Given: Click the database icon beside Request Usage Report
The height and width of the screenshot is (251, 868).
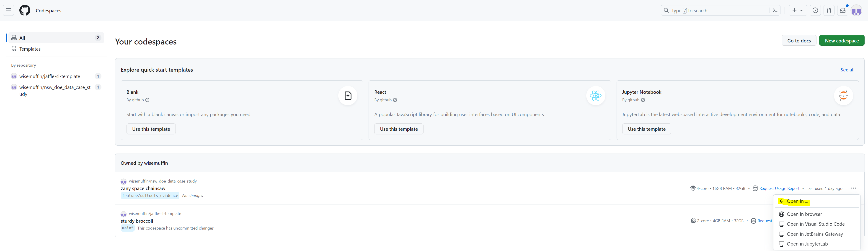Looking at the screenshot, I should click(x=755, y=188).
